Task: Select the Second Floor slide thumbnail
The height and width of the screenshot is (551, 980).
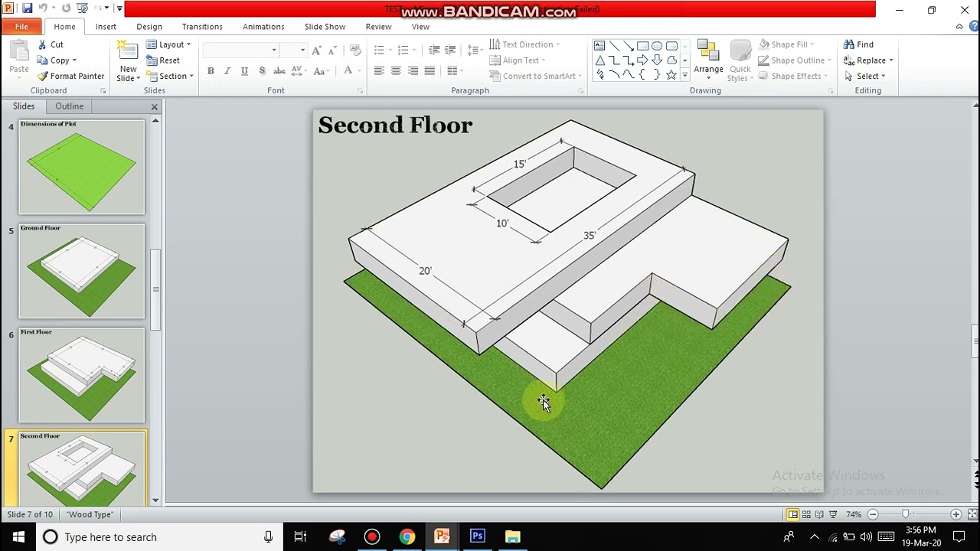Action: (80, 468)
